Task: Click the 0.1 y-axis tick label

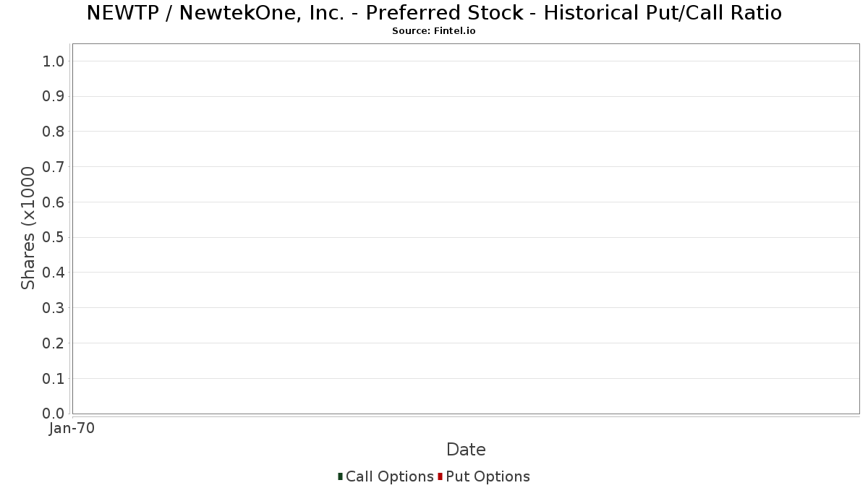Action: (x=54, y=379)
